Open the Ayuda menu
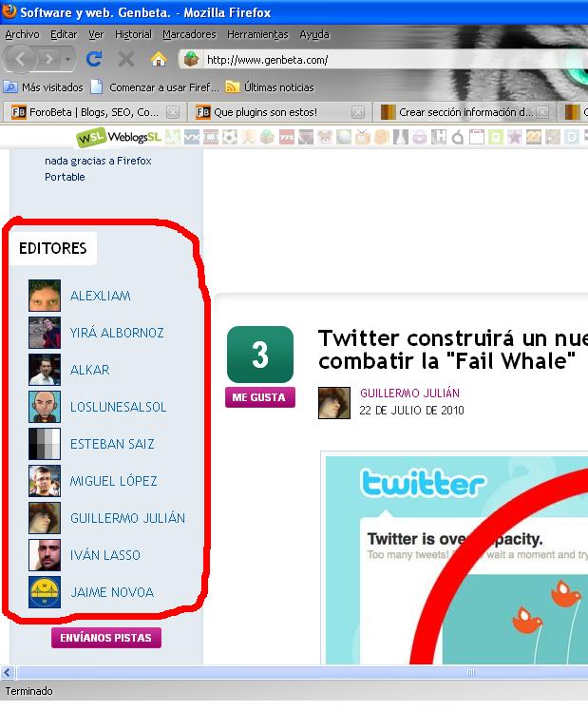 click(x=314, y=34)
